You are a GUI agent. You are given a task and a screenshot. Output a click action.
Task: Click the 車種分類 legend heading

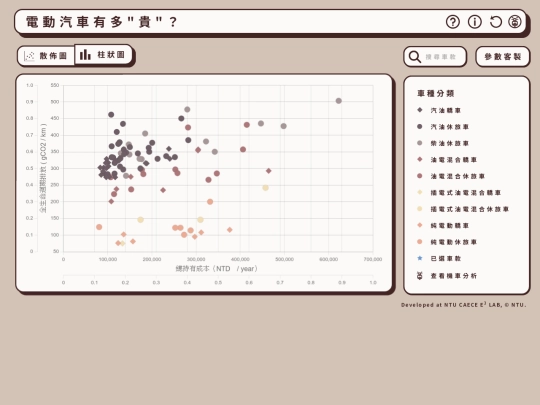point(436,93)
